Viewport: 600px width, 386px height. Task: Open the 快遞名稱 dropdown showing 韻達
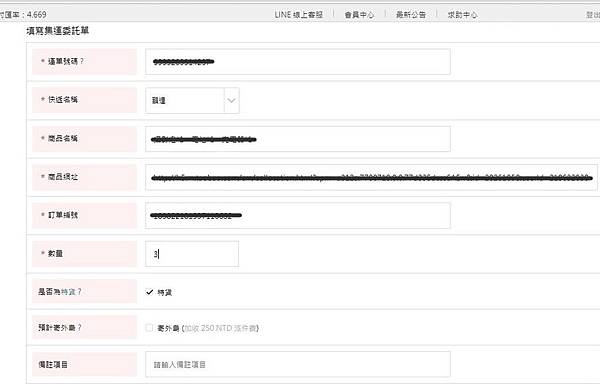click(192, 100)
